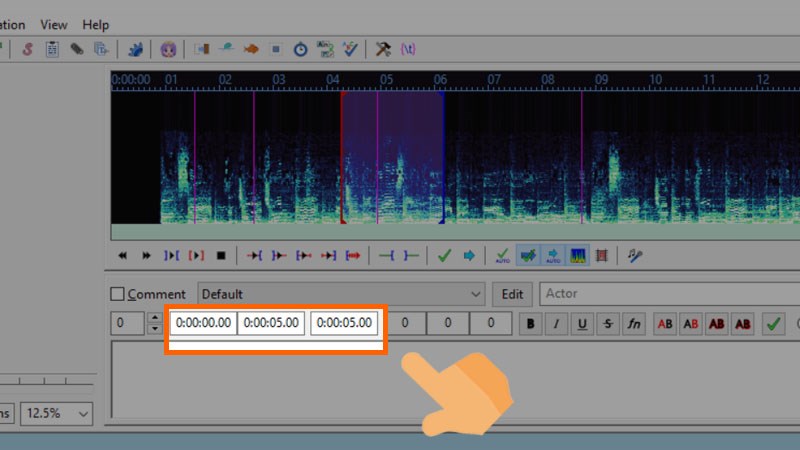Set secondary color with second AB button
This screenshot has width=800, height=450.
pos(691,323)
